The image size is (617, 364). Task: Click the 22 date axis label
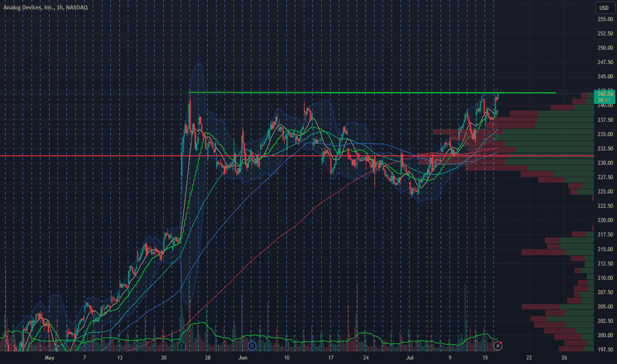(529, 357)
